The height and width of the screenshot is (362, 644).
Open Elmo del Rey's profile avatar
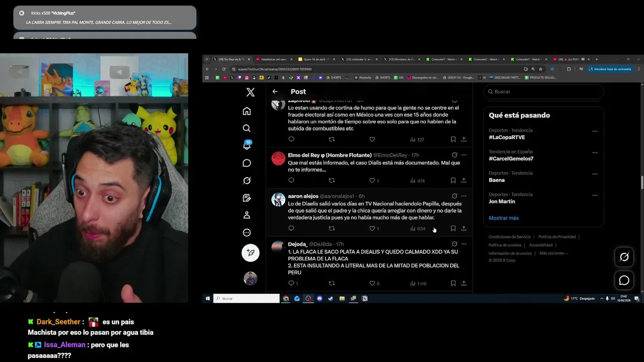pos(278,158)
